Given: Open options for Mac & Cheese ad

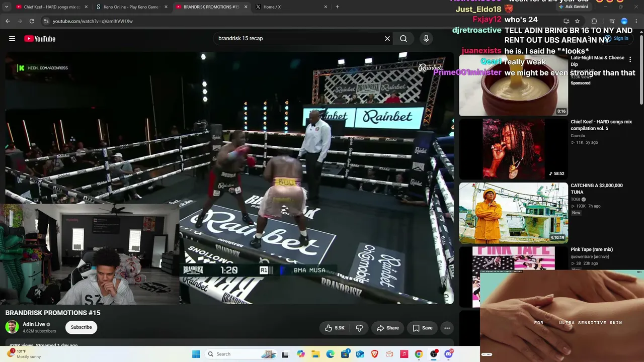Looking at the screenshot, I should click(630, 59).
